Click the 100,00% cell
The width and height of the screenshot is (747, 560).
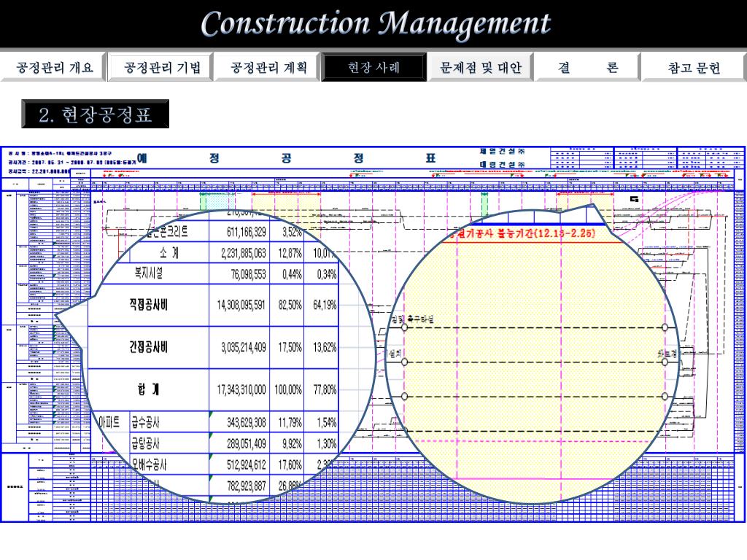coord(288,390)
